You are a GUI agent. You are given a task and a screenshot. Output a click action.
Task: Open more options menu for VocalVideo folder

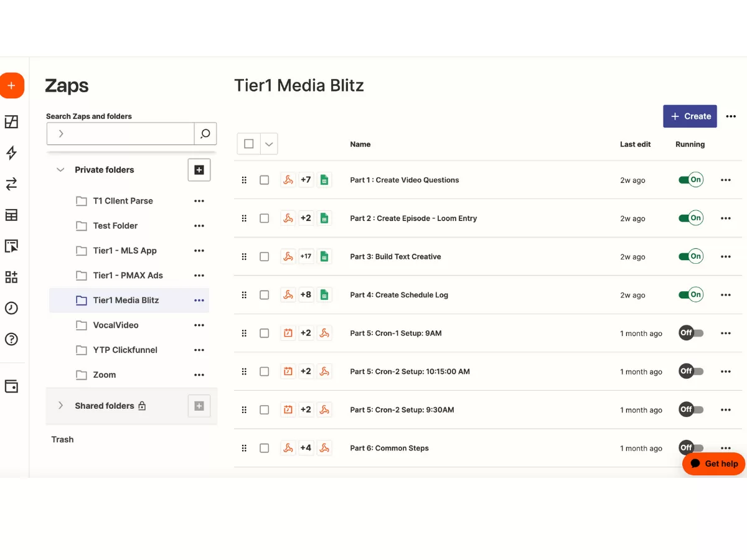click(x=199, y=325)
